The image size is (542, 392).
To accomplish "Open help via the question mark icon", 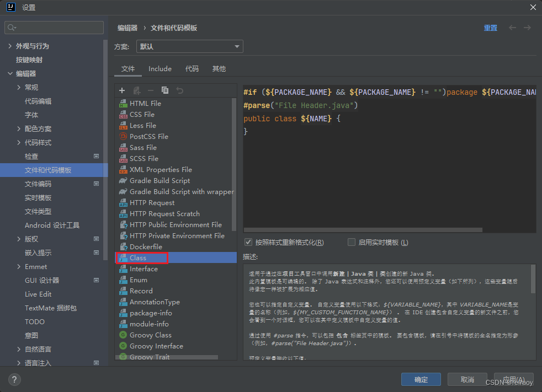I will point(14,379).
